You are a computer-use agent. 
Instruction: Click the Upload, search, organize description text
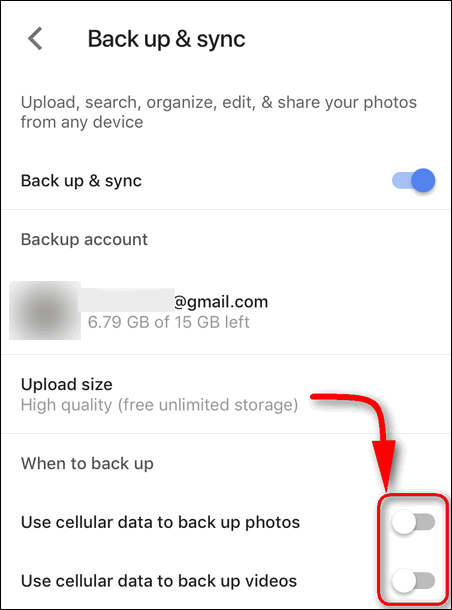point(219,112)
